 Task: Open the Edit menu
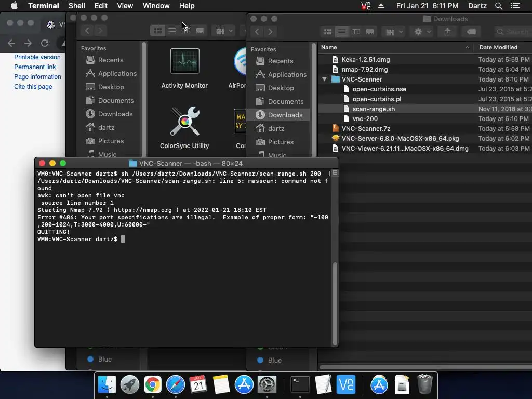click(101, 6)
